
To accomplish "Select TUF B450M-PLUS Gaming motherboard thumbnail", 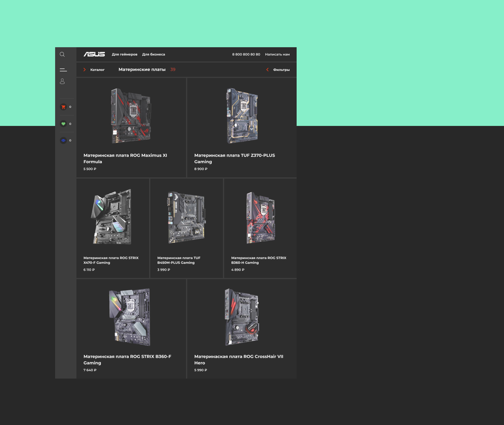I will [x=186, y=217].
